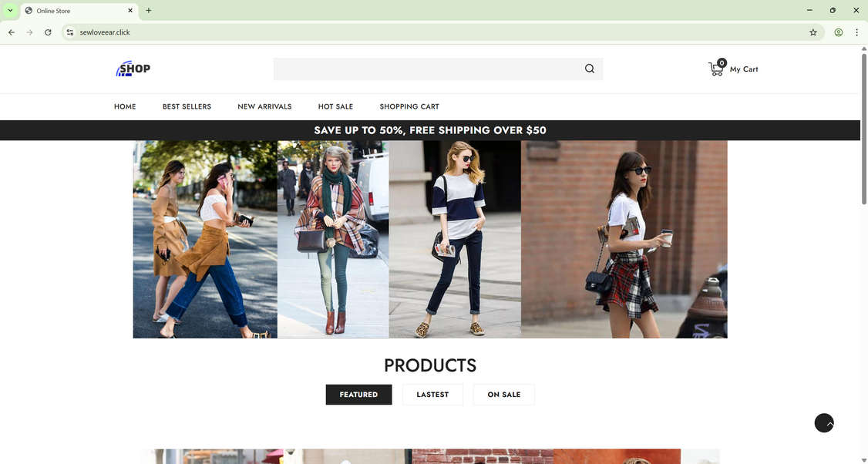
Task: Expand the tab search dropdown
Action: coord(10,11)
